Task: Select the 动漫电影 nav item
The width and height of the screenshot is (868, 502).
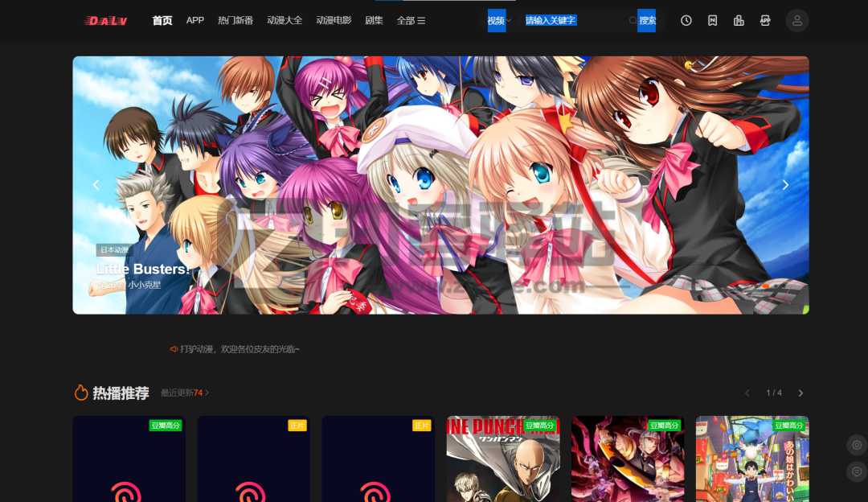Action: pyautogui.click(x=334, y=20)
